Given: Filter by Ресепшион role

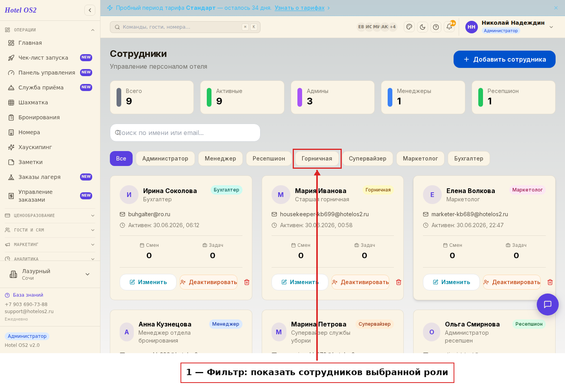Looking at the screenshot, I should tap(269, 159).
